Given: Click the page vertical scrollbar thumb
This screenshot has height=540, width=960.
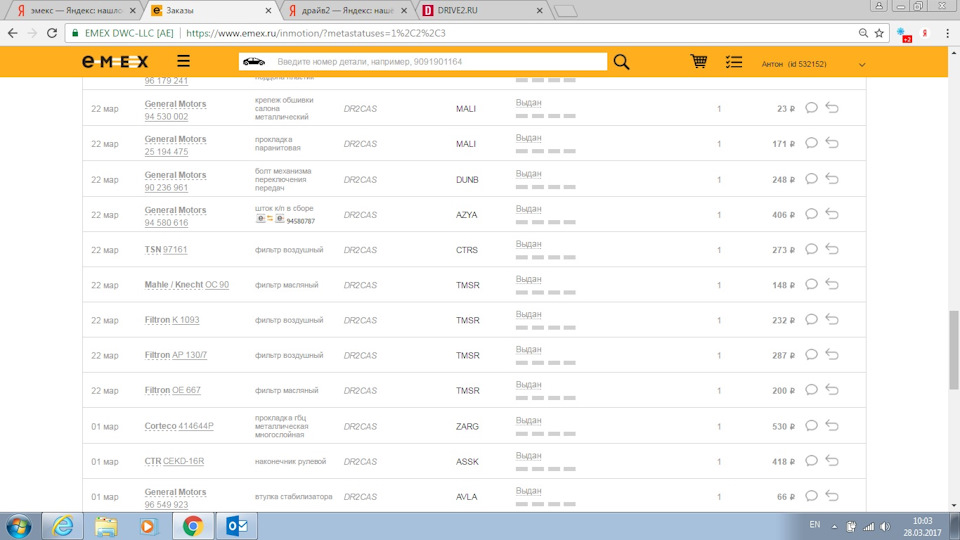Looking at the screenshot, I should (953, 349).
